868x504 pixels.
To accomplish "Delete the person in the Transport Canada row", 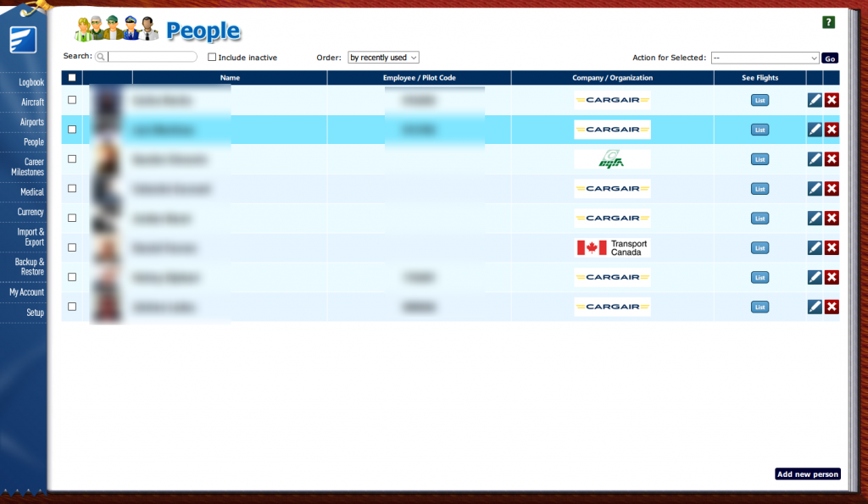I will pos(832,247).
